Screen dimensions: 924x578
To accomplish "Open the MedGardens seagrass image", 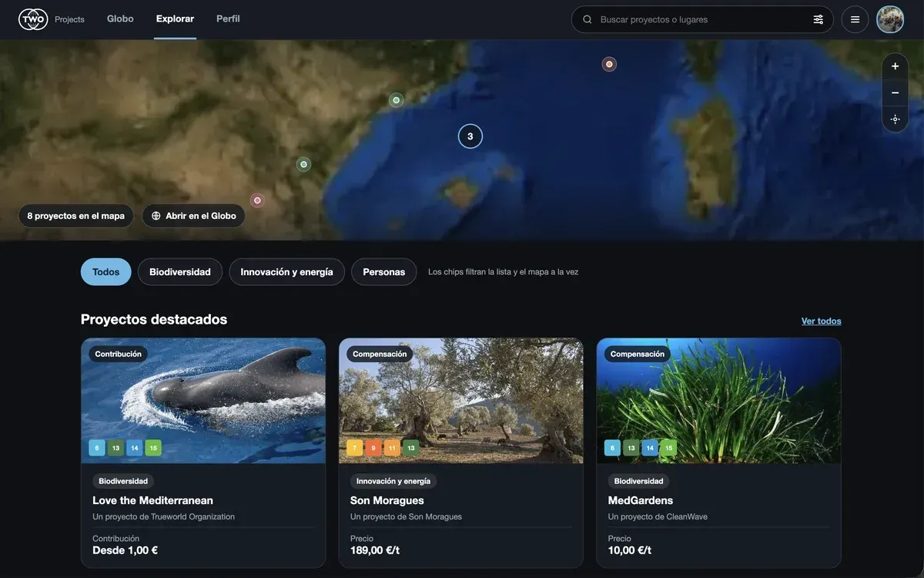I will pyautogui.click(x=719, y=401).
